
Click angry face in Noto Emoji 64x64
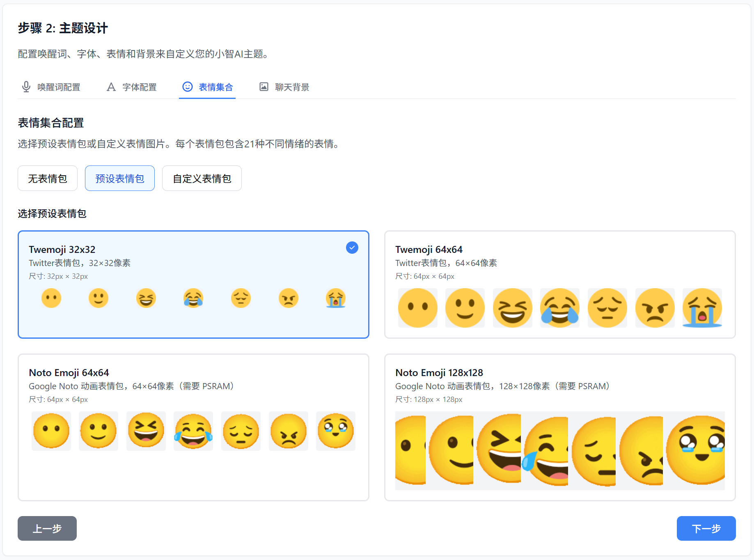[x=289, y=431]
